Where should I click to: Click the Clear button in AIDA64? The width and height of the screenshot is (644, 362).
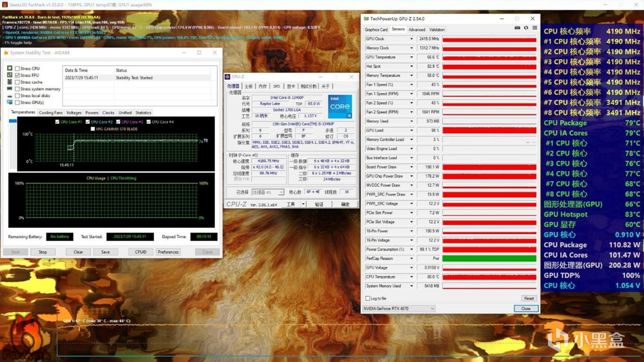78,252
